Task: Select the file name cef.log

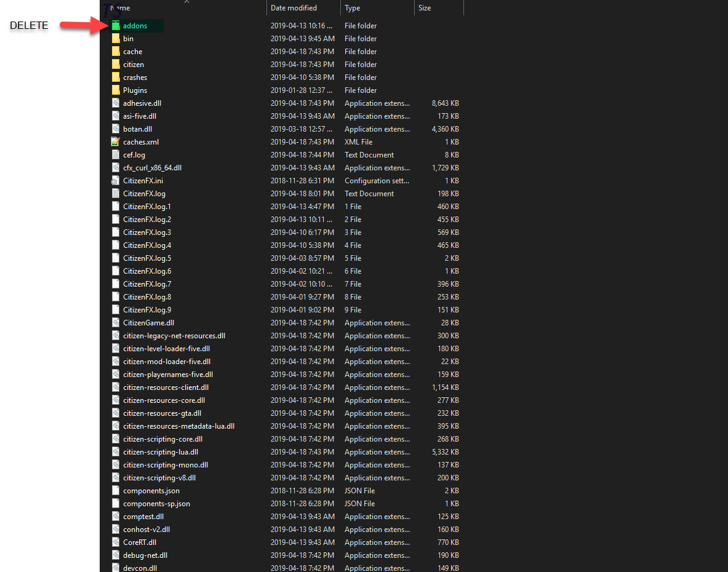Action: tap(134, 155)
